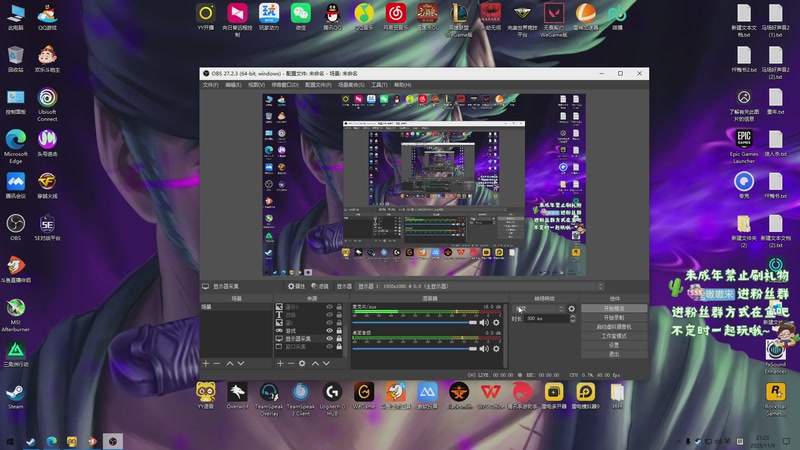Open source 滤镜 filters button
800x450 pixels.
[320, 286]
